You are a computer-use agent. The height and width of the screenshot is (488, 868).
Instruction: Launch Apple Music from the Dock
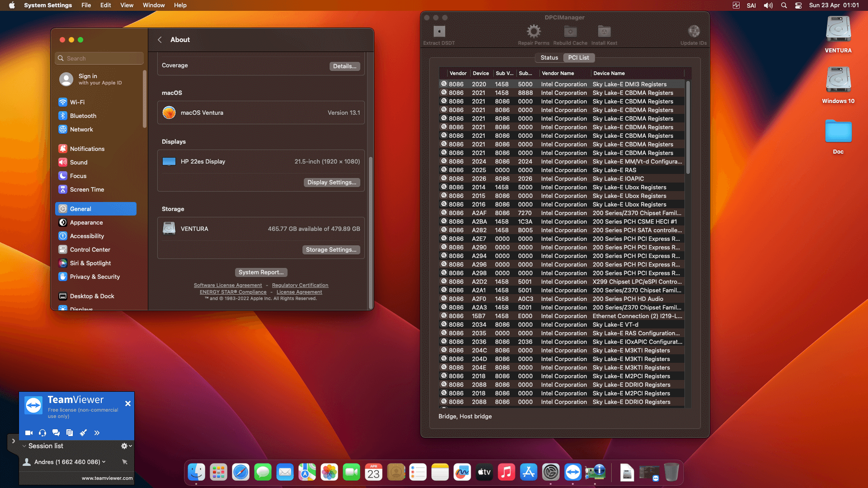point(506,472)
